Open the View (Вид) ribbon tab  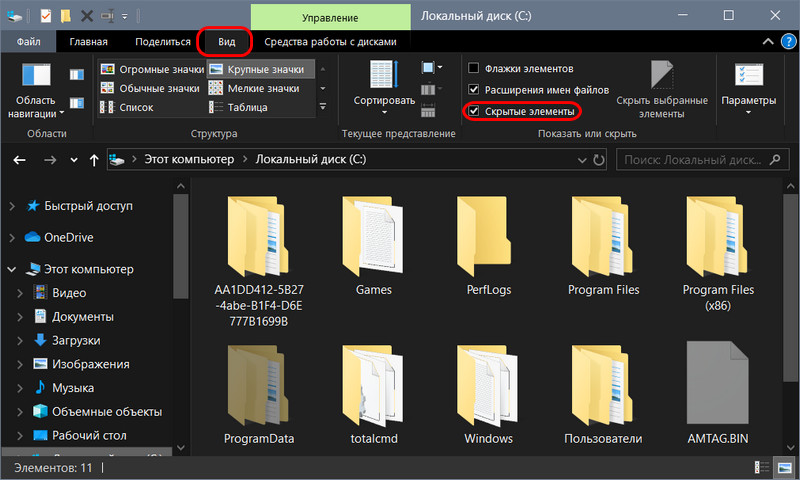point(227,42)
